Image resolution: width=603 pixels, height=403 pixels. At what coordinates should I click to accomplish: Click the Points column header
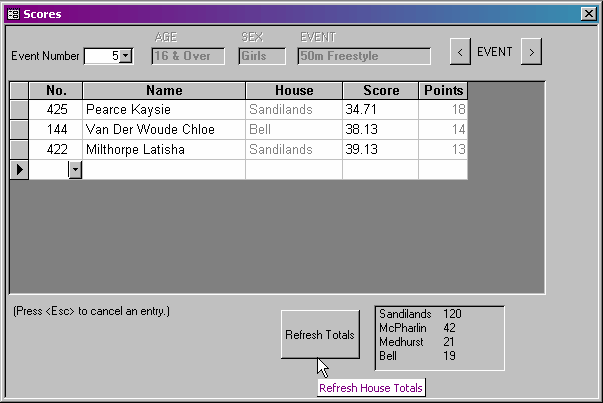[443, 91]
